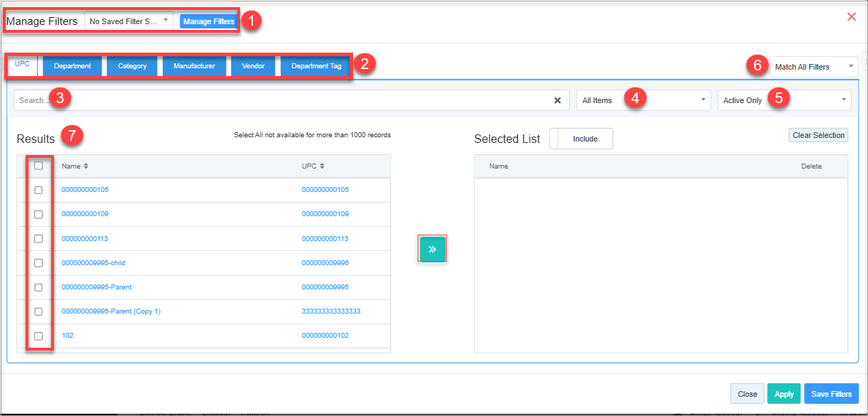Open the Active Only dropdown

pyautogui.click(x=784, y=100)
